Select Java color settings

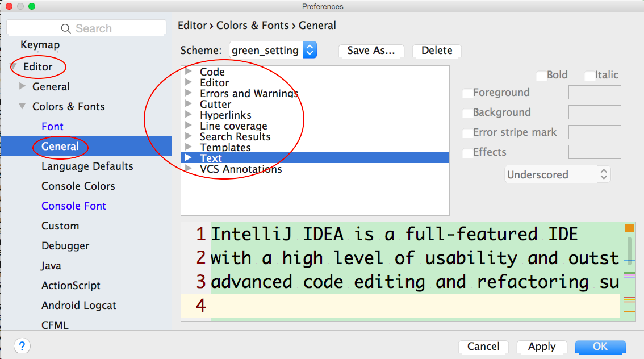click(x=51, y=266)
